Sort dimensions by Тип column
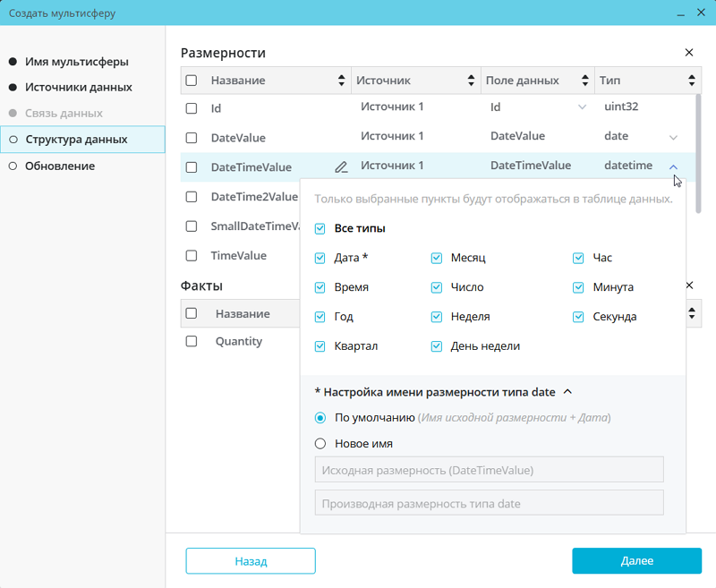 coord(692,81)
